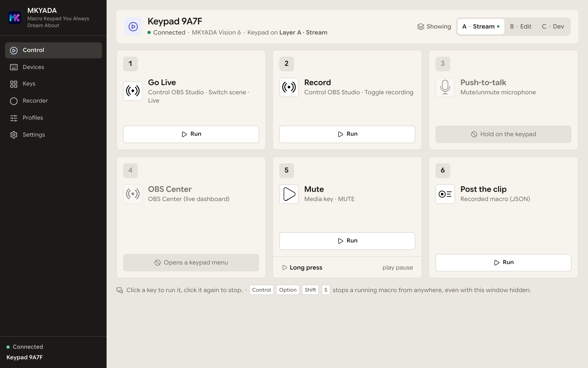The height and width of the screenshot is (368, 588).
Task: Select layer A · Stream tab
Action: tap(481, 26)
